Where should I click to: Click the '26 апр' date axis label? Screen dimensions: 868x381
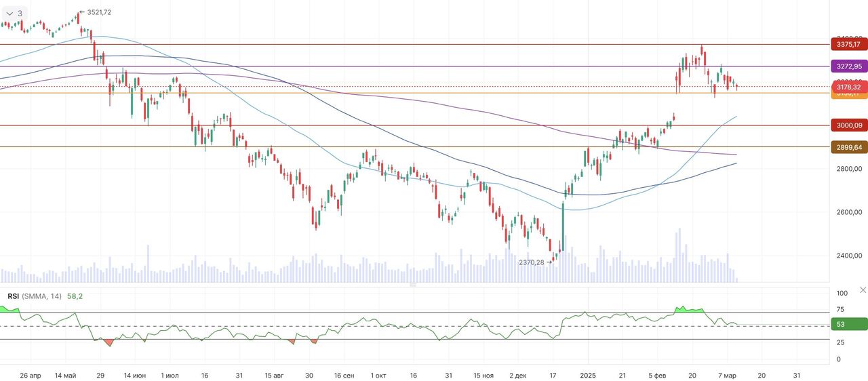pyautogui.click(x=31, y=375)
